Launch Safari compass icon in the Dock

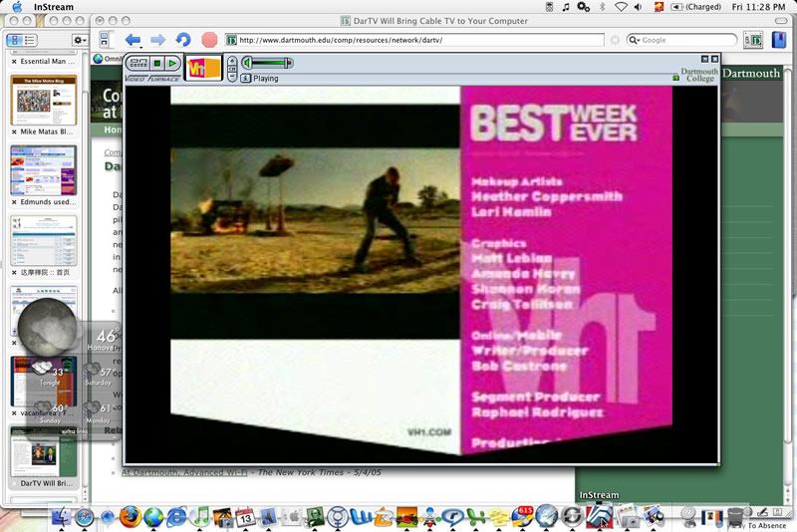click(x=85, y=517)
